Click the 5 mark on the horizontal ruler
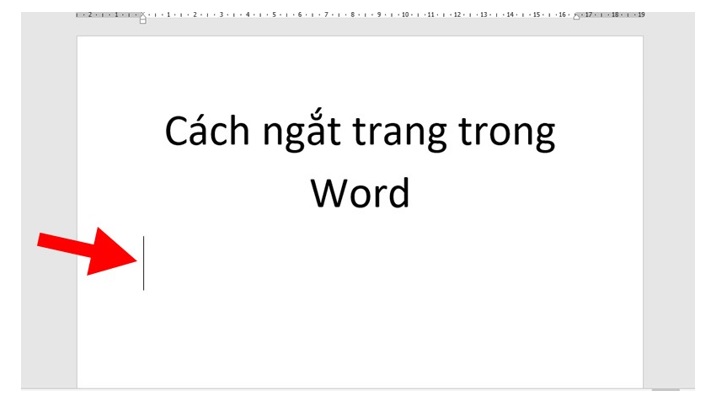Image resolution: width=713 pixels, height=404 pixels. click(273, 15)
